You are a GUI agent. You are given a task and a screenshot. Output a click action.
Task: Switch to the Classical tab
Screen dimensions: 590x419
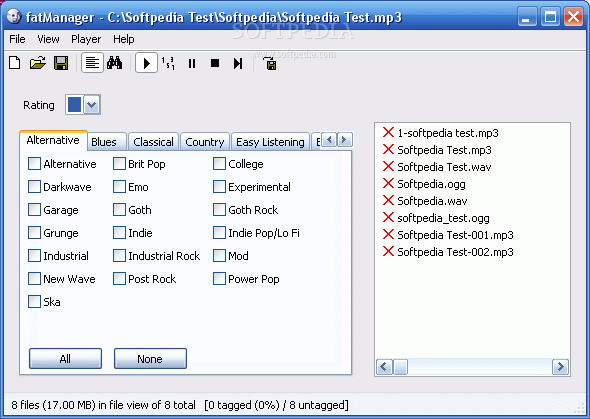pos(153,142)
